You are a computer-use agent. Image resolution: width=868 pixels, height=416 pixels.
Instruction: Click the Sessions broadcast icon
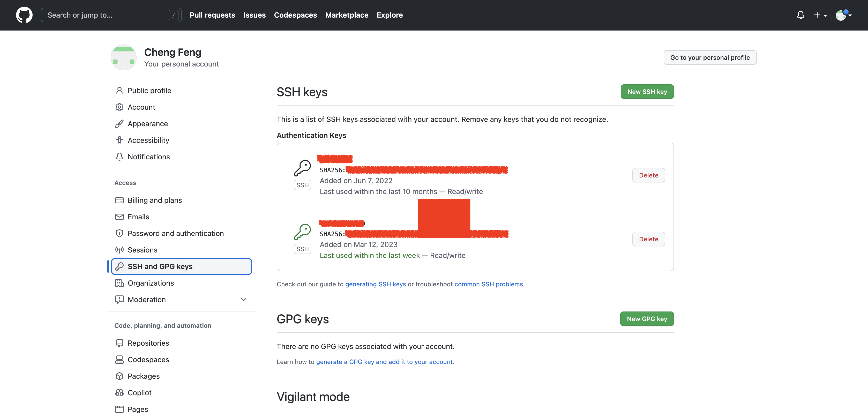(x=119, y=250)
